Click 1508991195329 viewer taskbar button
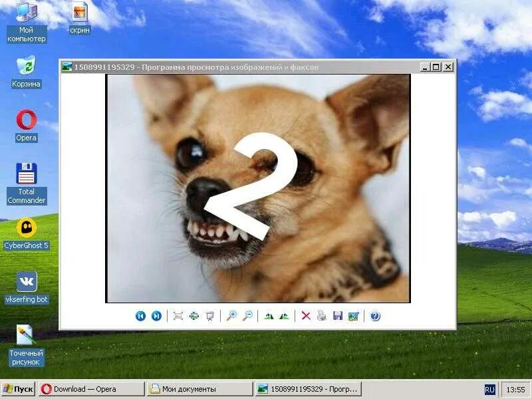The image size is (532, 399). click(x=308, y=389)
